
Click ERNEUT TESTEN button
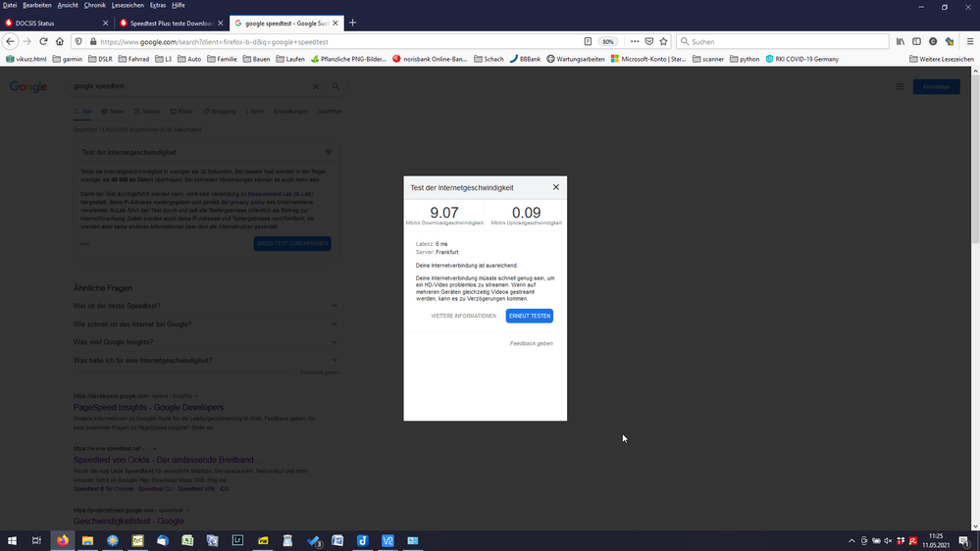click(530, 316)
